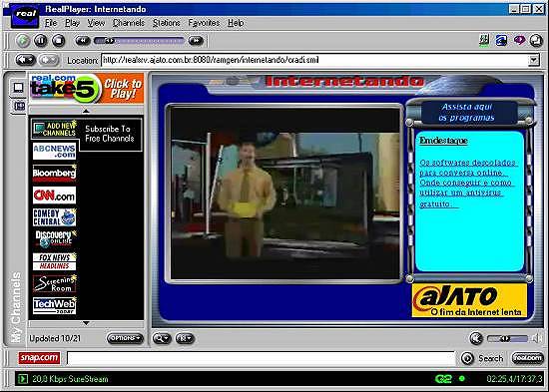Click the real.com button

[527, 358]
